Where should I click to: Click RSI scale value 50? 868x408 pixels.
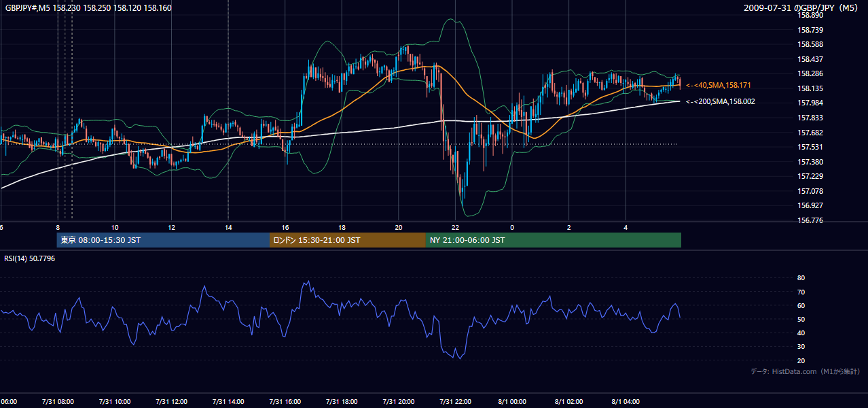point(801,319)
